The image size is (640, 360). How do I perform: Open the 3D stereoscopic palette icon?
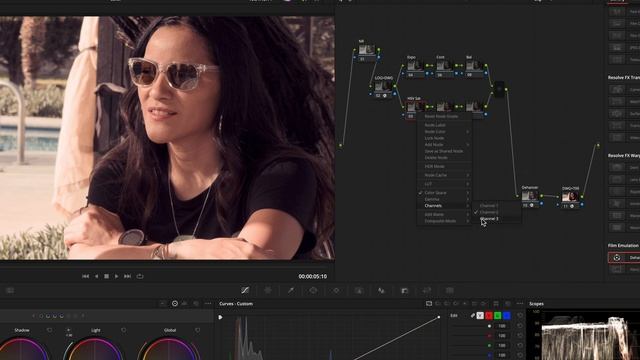click(x=450, y=290)
